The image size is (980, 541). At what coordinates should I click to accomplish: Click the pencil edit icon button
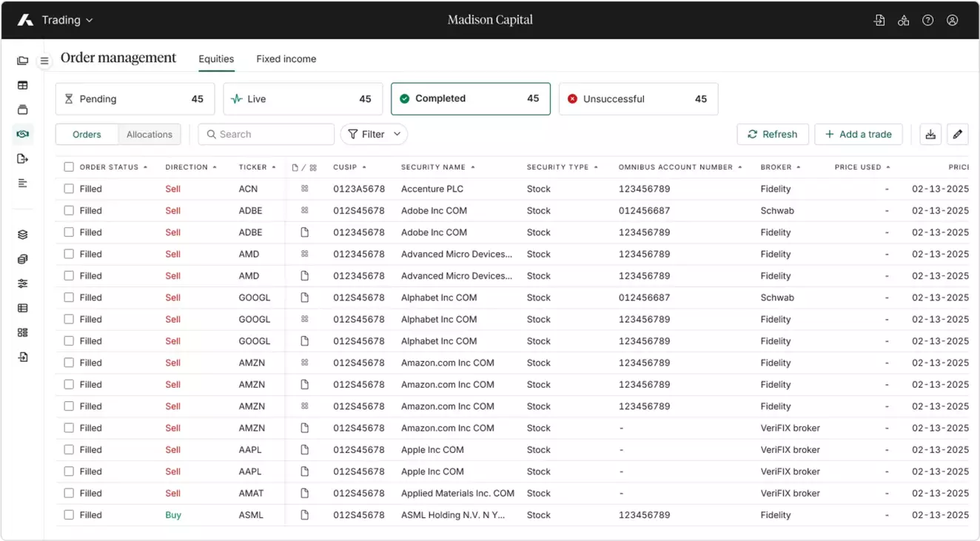pyautogui.click(x=958, y=134)
